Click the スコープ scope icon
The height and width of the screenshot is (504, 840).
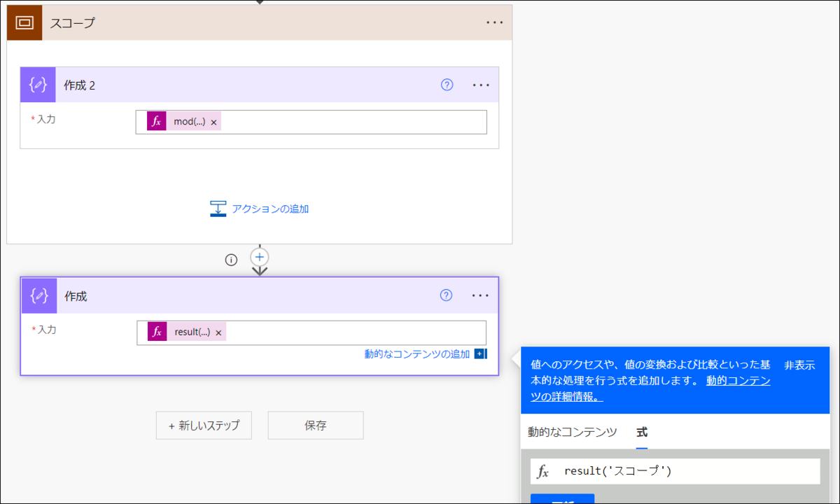(24, 22)
